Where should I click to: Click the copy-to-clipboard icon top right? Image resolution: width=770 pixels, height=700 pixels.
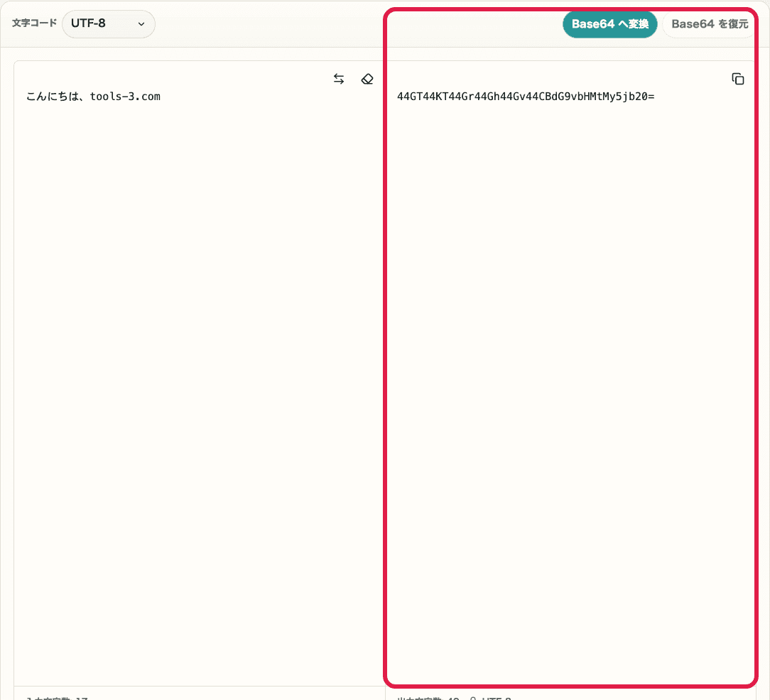click(x=738, y=79)
